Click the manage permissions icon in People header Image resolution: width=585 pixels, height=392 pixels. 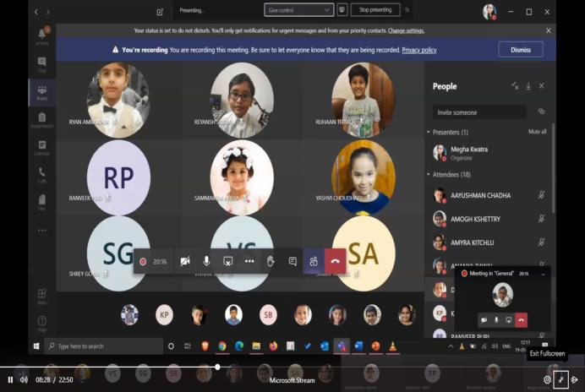515,86
